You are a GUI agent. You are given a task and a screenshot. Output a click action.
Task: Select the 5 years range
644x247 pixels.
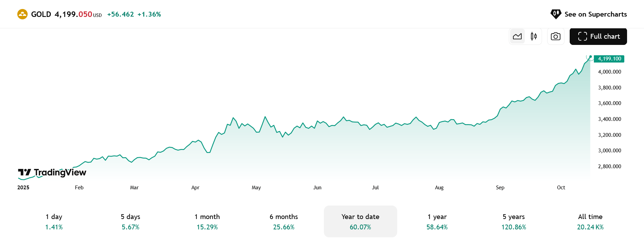(514, 221)
